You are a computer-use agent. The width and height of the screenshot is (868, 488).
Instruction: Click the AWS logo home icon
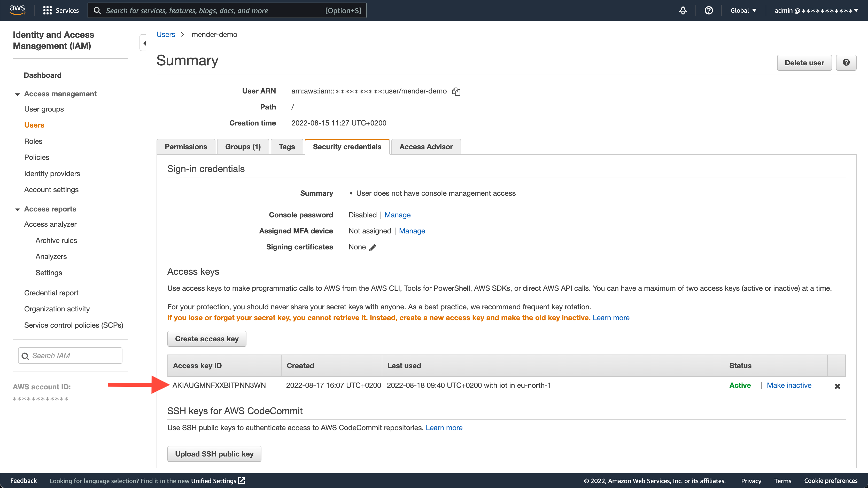(x=17, y=10)
